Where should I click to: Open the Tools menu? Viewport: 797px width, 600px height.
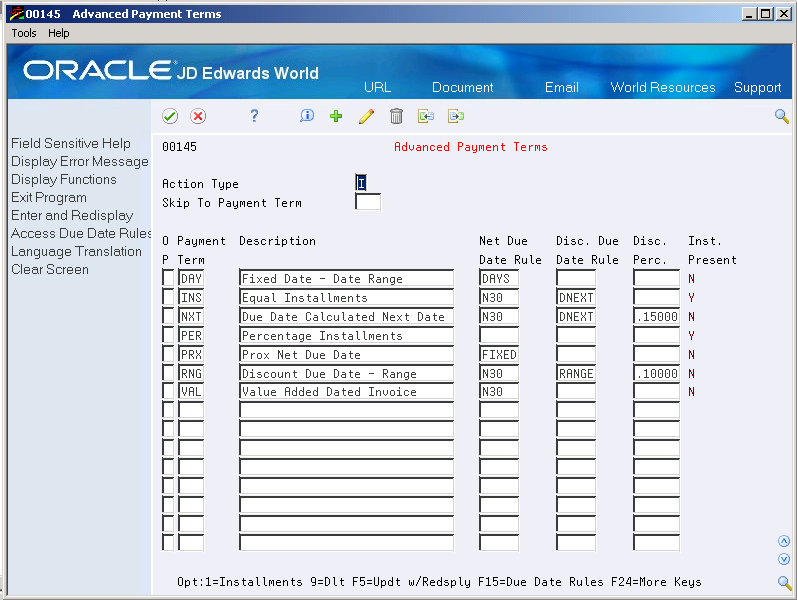pyautogui.click(x=24, y=33)
